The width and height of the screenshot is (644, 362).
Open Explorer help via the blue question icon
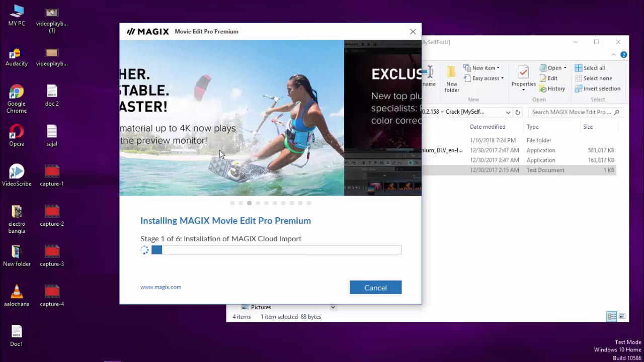pos(624,55)
